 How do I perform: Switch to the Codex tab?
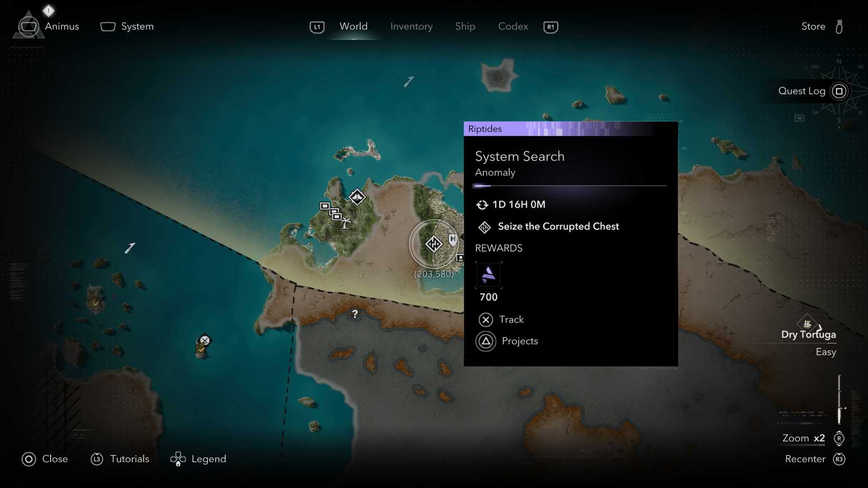(x=513, y=26)
